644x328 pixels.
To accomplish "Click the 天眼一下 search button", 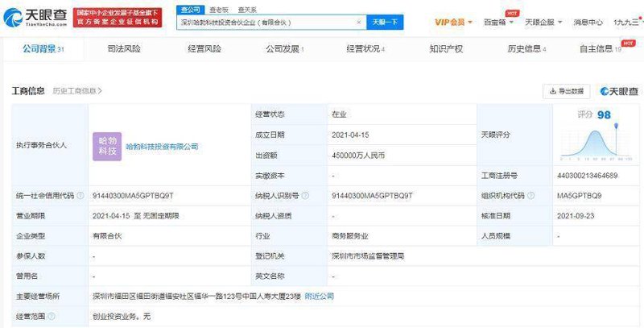I will 385,23.
